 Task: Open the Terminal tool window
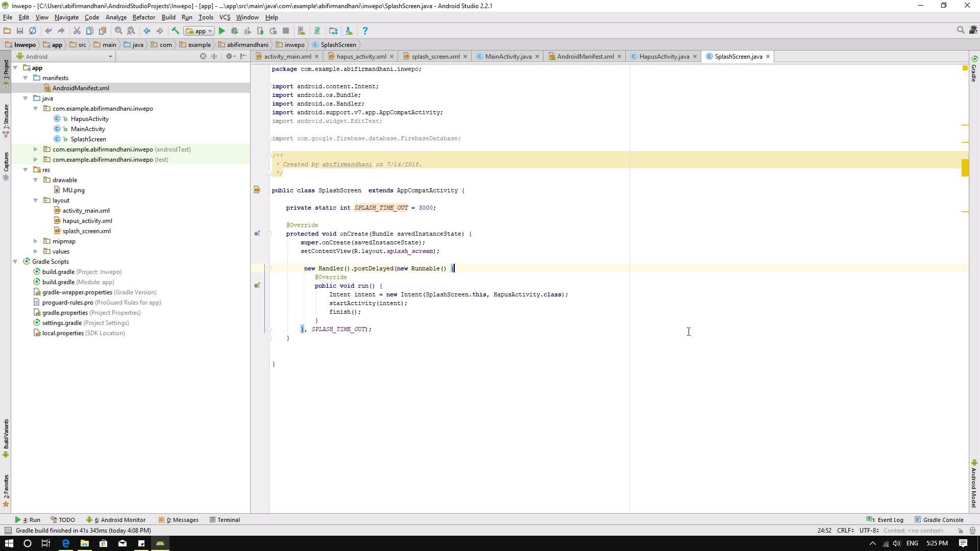click(x=225, y=520)
